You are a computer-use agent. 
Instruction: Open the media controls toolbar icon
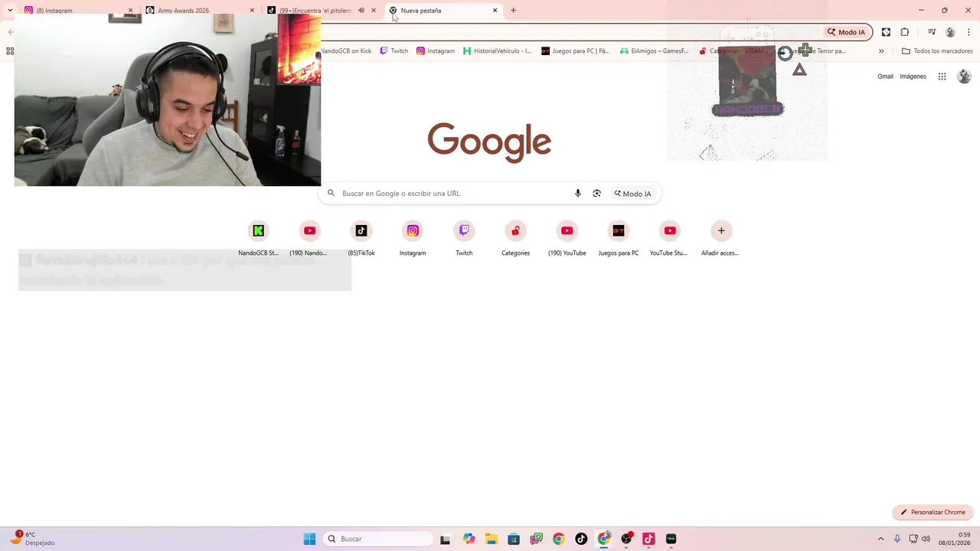click(x=932, y=32)
